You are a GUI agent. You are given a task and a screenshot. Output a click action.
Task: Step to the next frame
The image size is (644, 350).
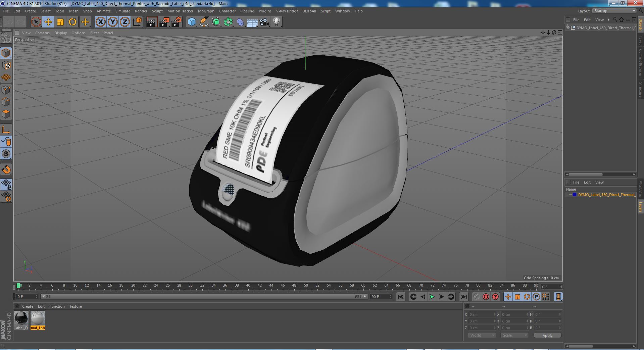tap(442, 297)
